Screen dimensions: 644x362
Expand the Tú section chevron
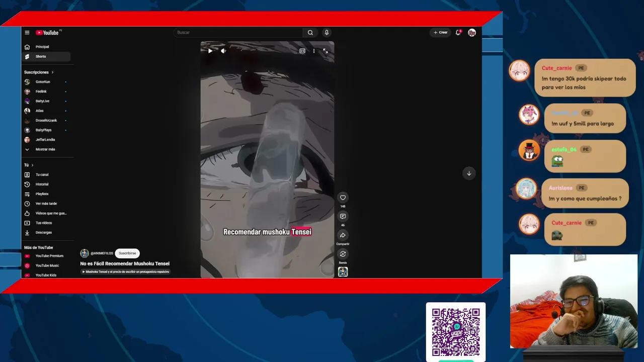pyautogui.click(x=33, y=165)
